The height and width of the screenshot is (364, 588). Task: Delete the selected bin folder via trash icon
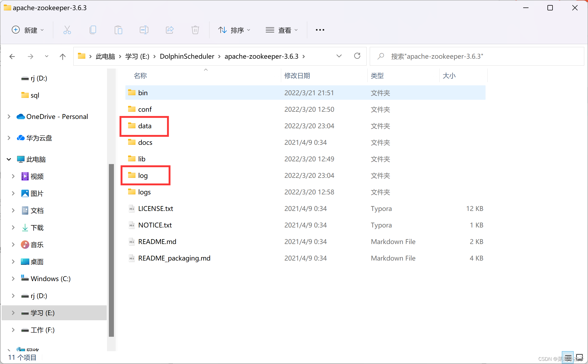coord(195,30)
